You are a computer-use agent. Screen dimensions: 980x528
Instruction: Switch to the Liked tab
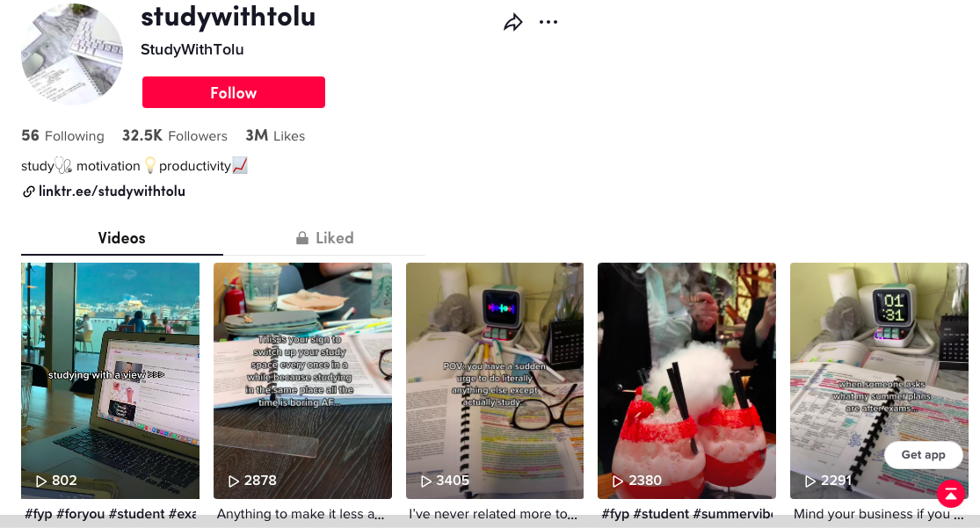point(324,238)
